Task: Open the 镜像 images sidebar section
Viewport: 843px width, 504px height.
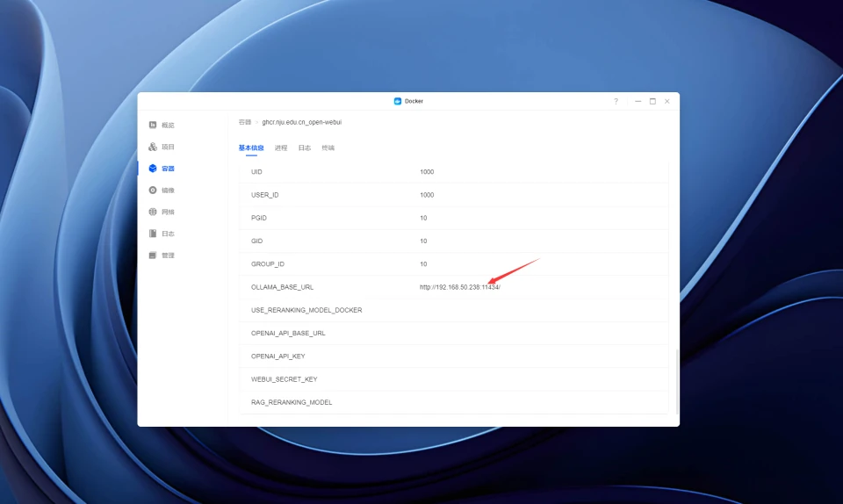Action: coord(162,191)
